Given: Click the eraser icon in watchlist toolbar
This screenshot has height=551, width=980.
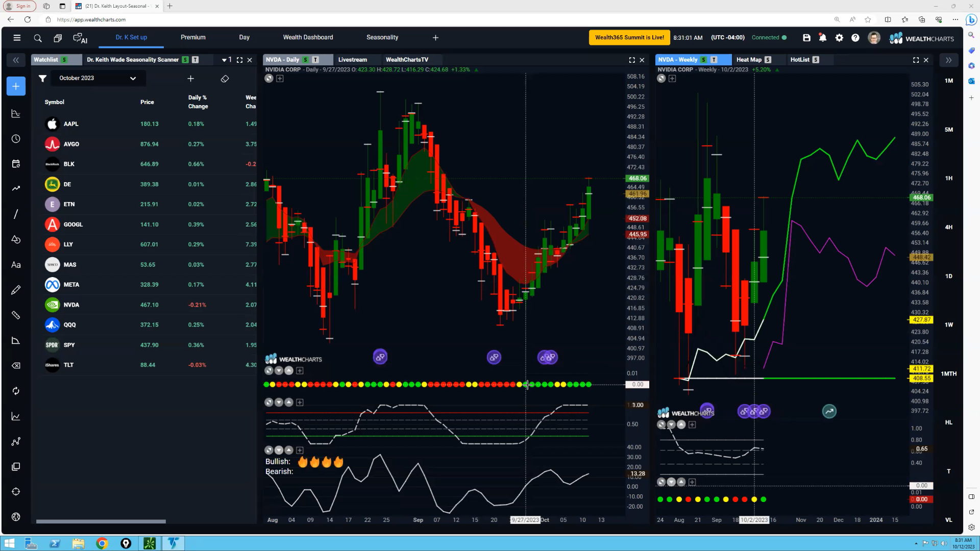Looking at the screenshot, I should click(225, 79).
